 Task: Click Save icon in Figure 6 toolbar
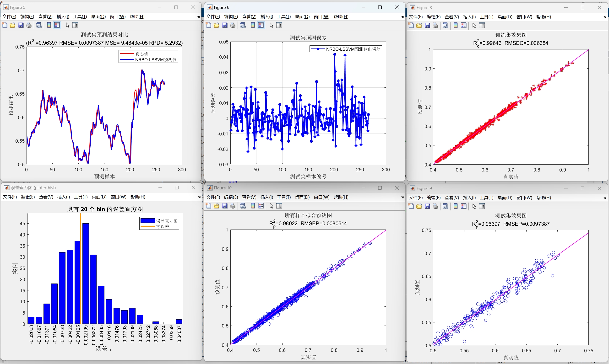point(225,25)
